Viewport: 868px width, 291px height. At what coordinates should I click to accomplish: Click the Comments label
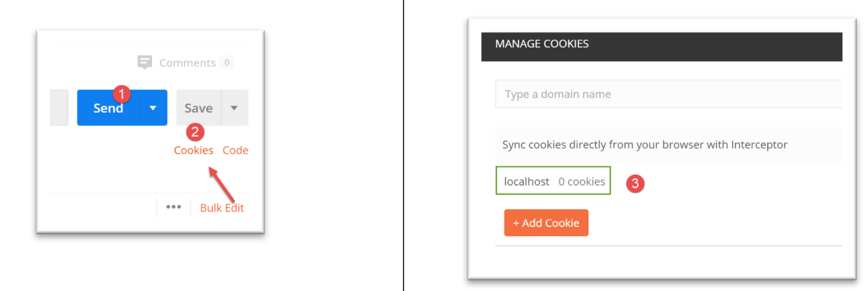(187, 62)
